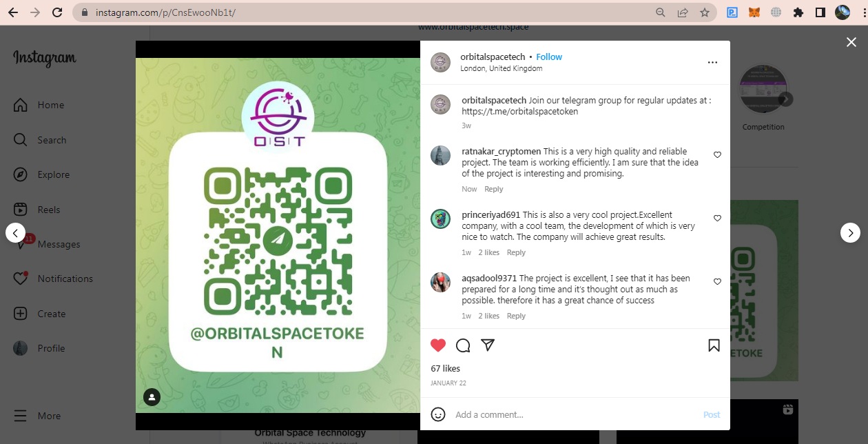Open Search in Instagram sidebar
The height and width of the screenshot is (444, 868).
pos(40,140)
